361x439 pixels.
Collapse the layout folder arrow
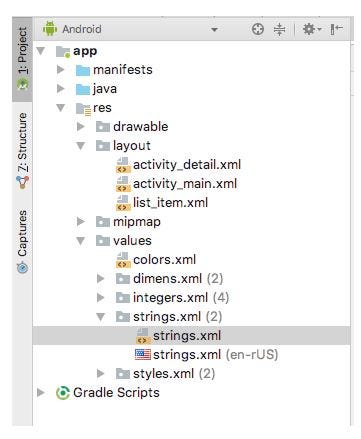tap(81, 146)
